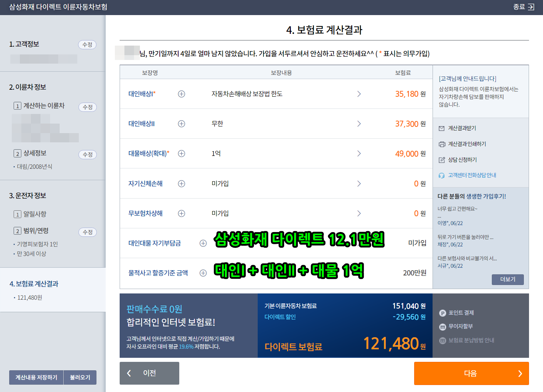Click 자기신체손해 coverage name link
This screenshot has height=392, width=543.
(145, 183)
